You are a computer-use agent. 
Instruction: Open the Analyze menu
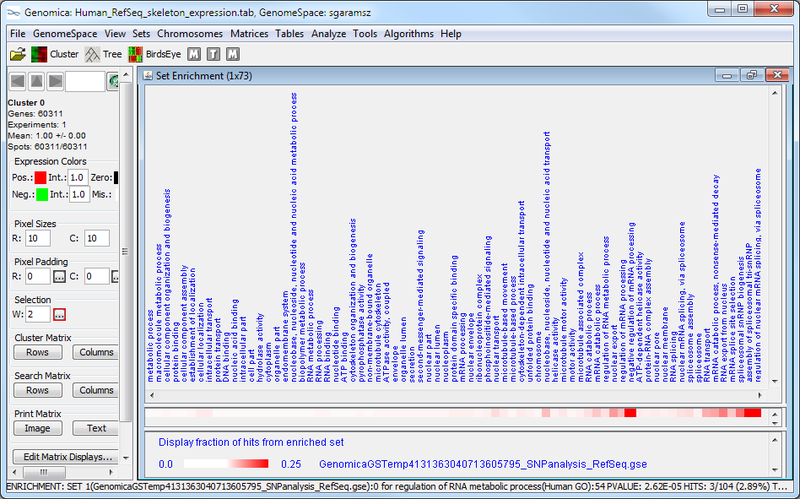(x=329, y=34)
